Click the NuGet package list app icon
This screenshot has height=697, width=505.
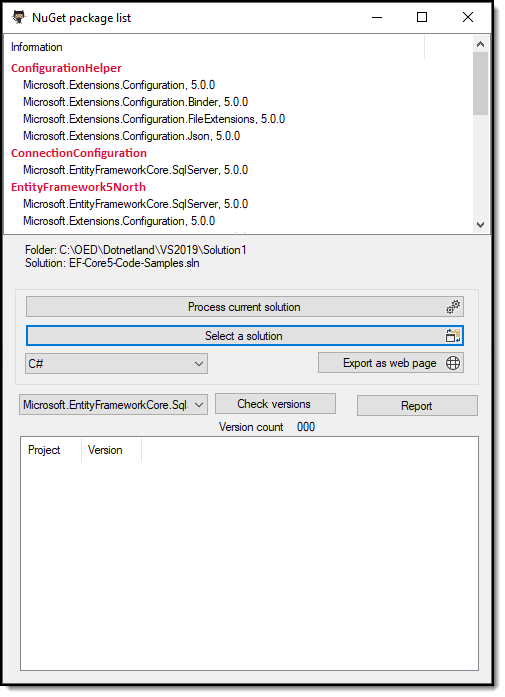tap(18, 17)
